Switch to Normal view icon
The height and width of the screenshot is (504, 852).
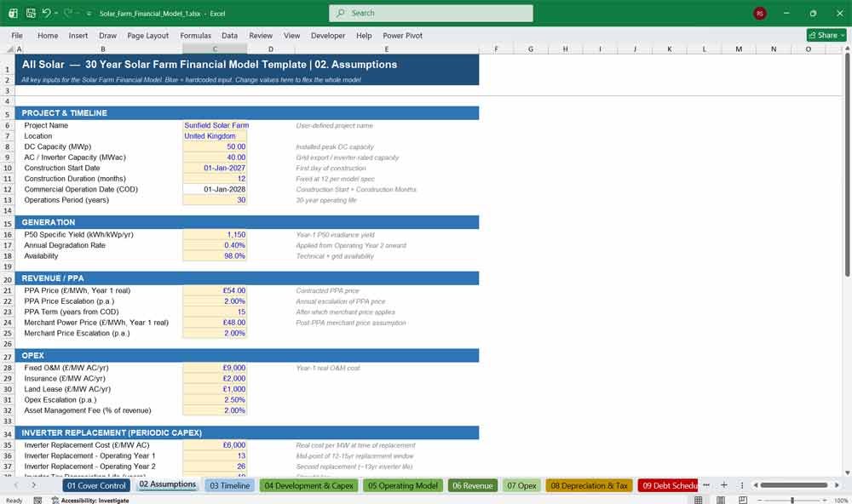point(699,500)
